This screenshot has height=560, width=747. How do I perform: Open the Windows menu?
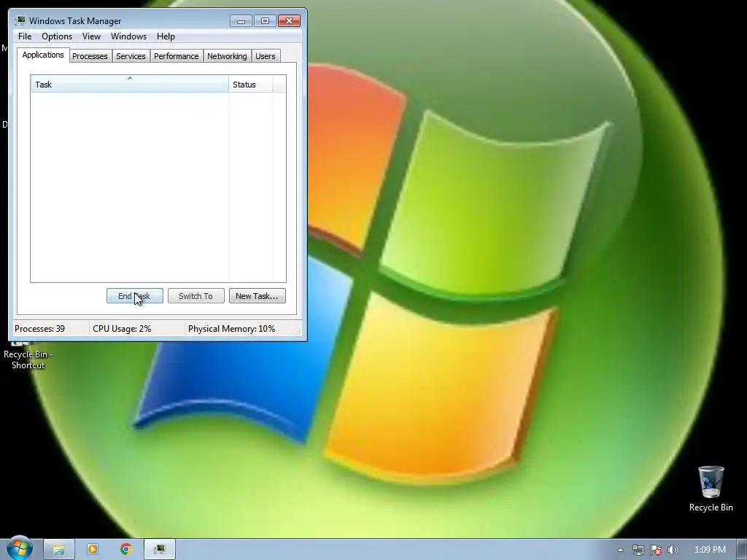click(x=128, y=36)
